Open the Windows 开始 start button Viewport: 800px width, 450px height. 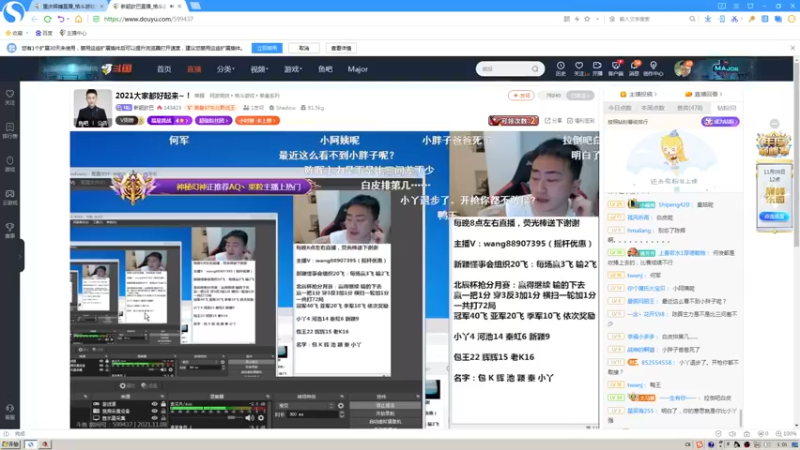tap(11, 444)
